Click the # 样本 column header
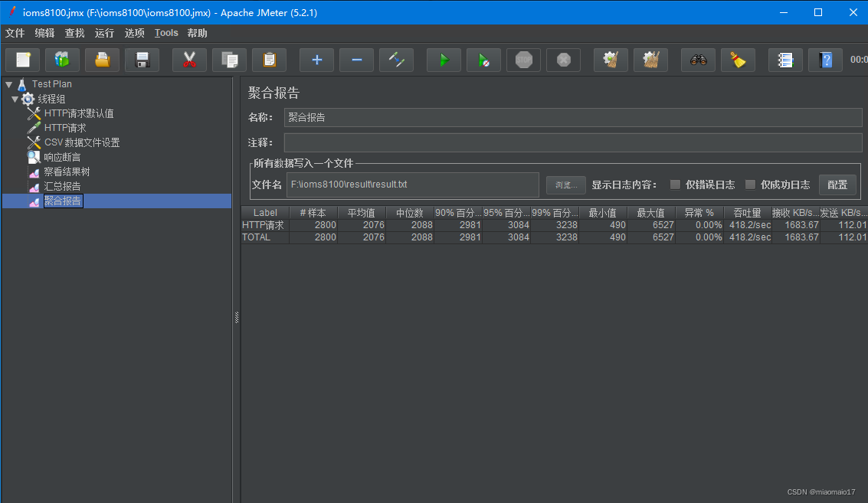The image size is (868, 503). click(x=313, y=213)
